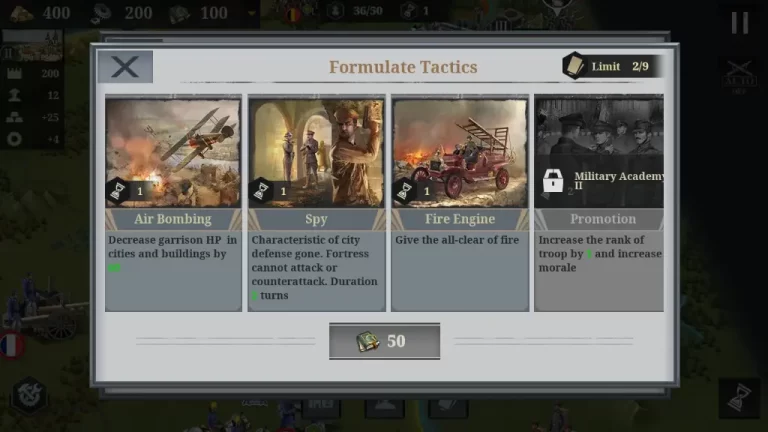
Task: Select the Air Bombing tactic card
Action: pyautogui.click(x=173, y=203)
